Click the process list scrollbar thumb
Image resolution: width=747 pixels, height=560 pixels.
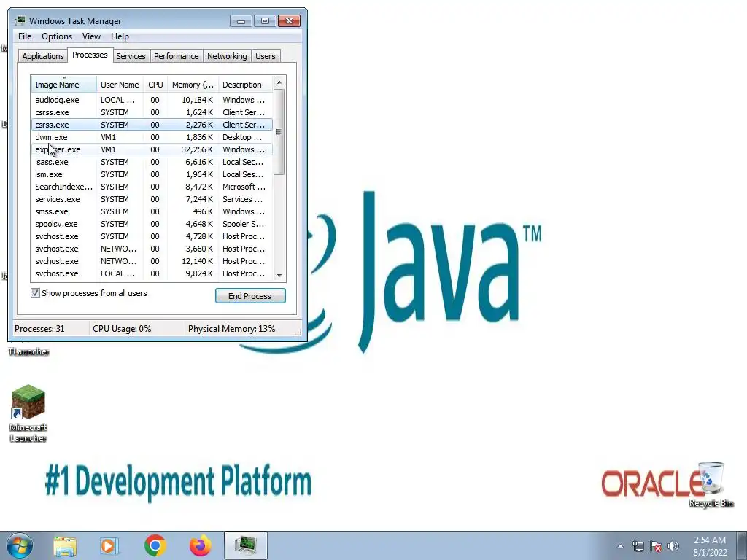pyautogui.click(x=279, y=132)
